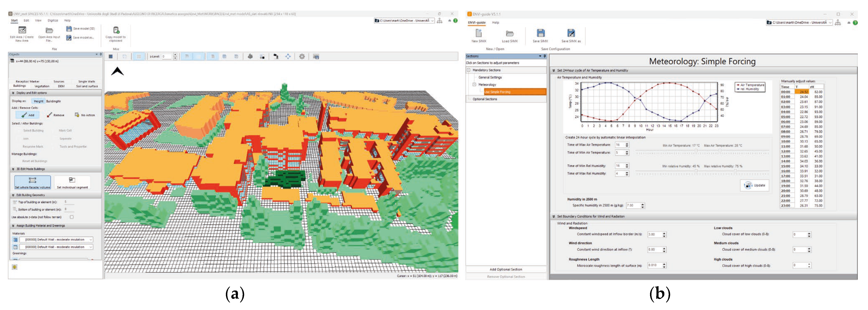The width and height of the screenshot is (868, 310).
Task: Collapse the Edit Building Geometry section
Action: point(14,195)
